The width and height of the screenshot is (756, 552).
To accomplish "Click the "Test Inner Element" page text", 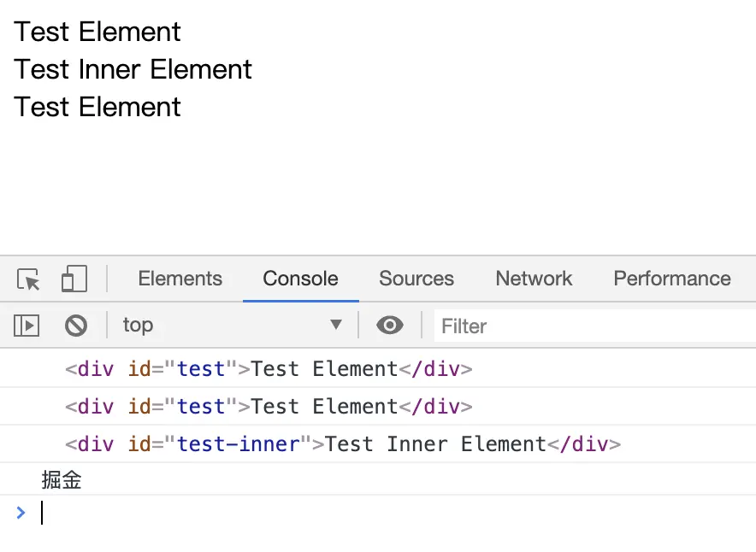I will click(133, 69).
